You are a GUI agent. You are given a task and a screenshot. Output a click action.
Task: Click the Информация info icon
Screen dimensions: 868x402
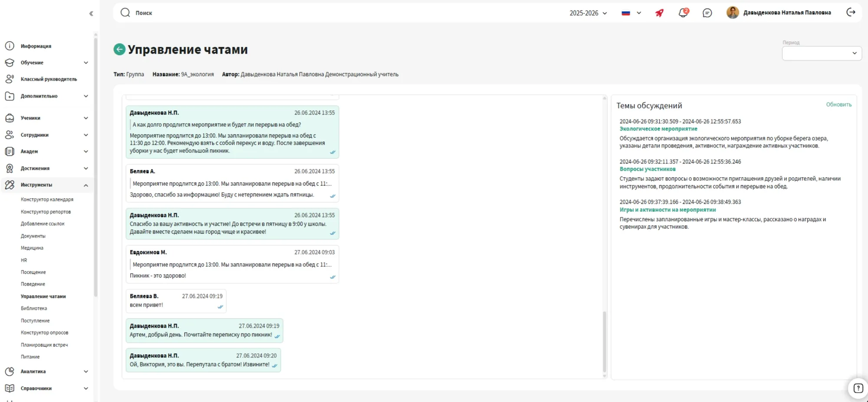[10, 46]
